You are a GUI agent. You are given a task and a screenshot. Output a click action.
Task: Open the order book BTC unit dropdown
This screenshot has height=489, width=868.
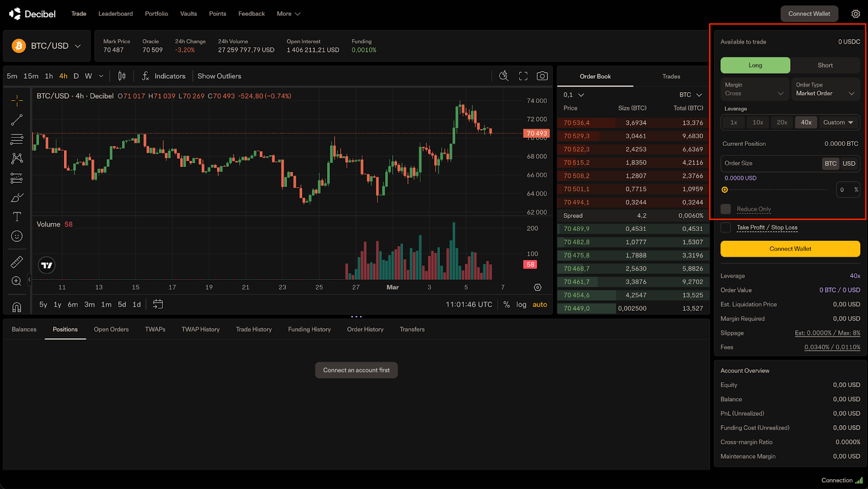tap(691, 95)
